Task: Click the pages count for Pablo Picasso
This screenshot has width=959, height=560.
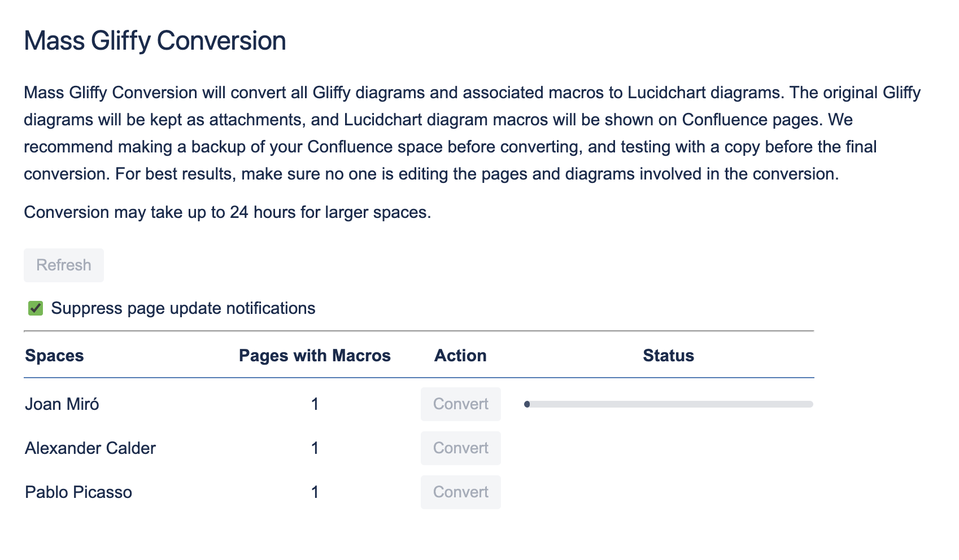Action: (x=315, y=492)
